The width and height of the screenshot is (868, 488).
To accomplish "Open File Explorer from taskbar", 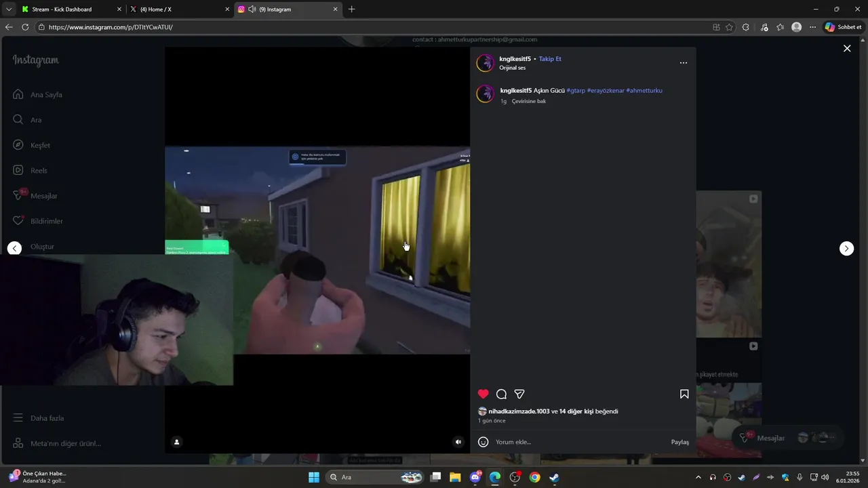I will 455,477.
